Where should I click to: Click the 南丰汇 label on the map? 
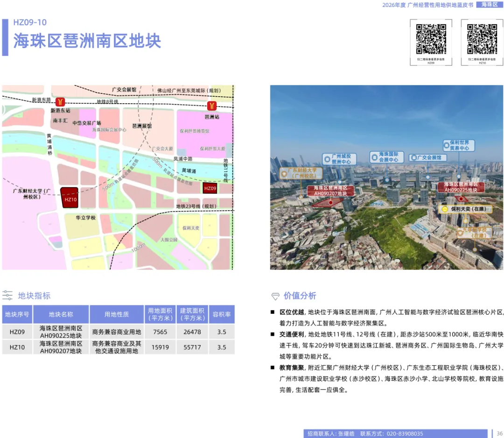coord(60,120)
